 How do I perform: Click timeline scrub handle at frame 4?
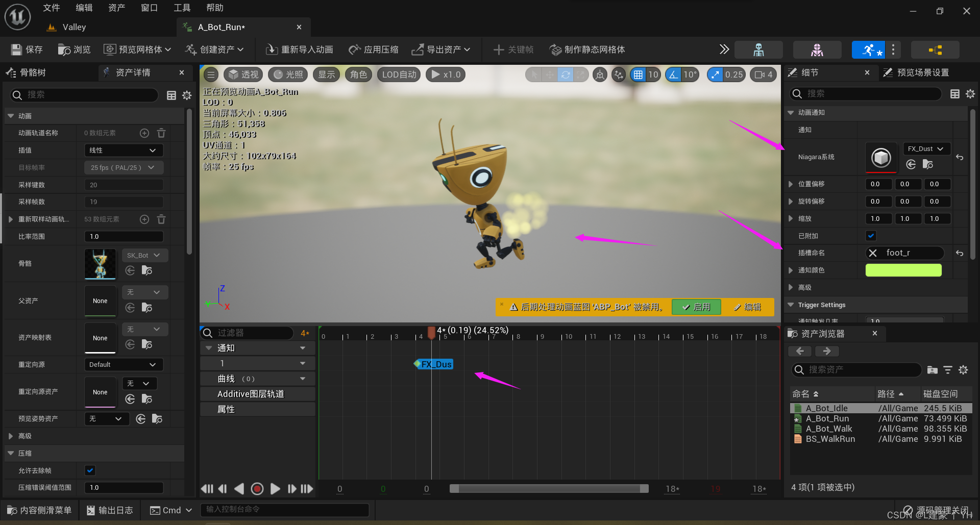pyautogui.click(x=431, y=333)
